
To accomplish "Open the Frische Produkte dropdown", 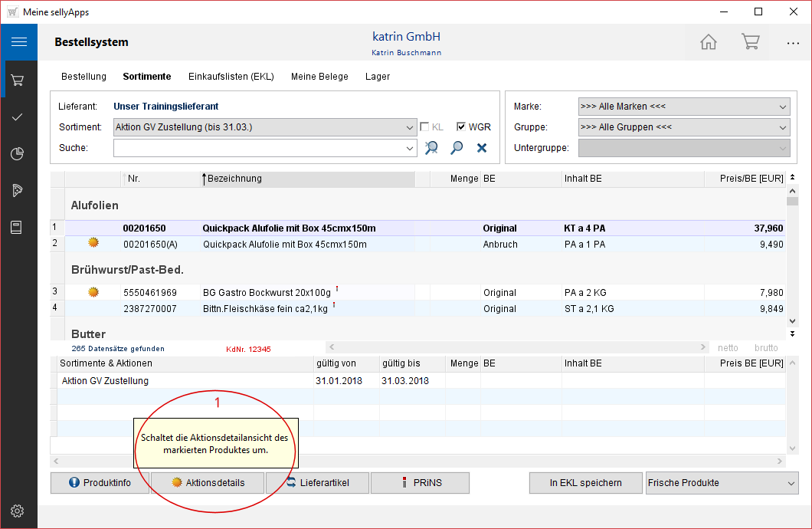I will pyautogui.click(x=791, y=483).
